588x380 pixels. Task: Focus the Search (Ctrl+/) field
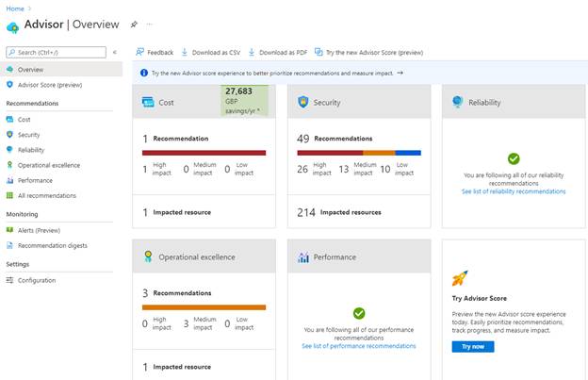57,52
